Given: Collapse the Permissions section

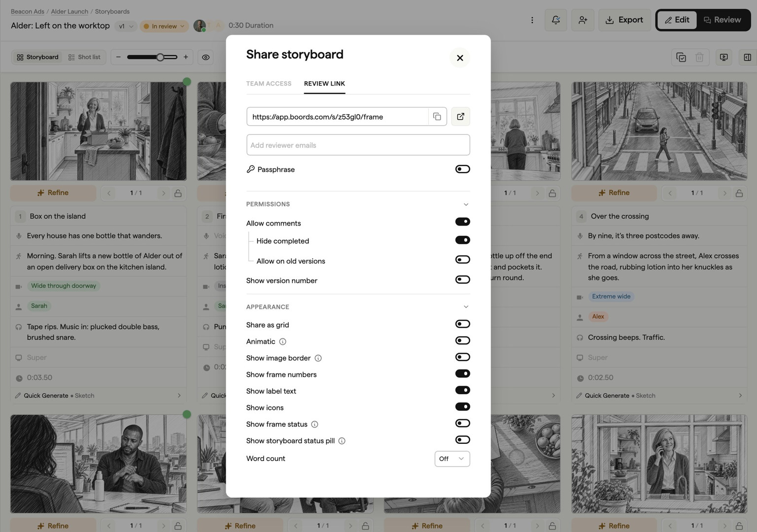Looking at the screenshot, I should pyautogui.click(x=466, y=204).
